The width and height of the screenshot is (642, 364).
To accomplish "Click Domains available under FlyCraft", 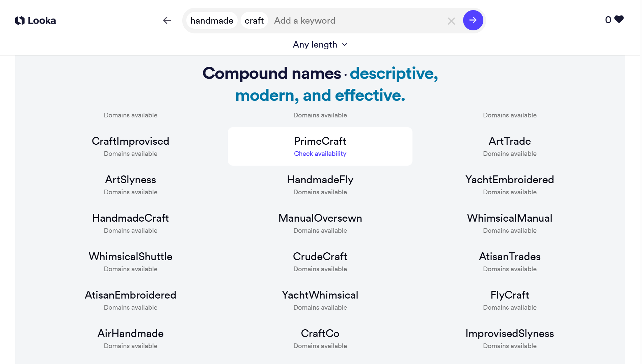I will [510, 307].
